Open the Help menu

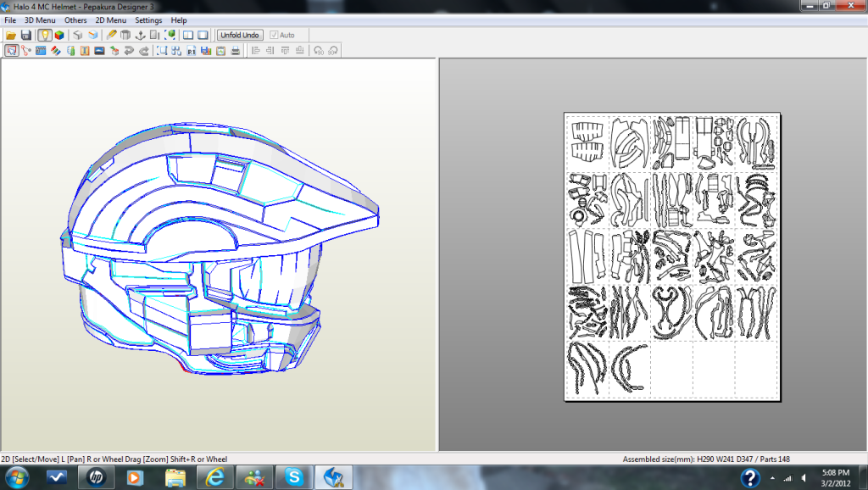coord(179,20)
